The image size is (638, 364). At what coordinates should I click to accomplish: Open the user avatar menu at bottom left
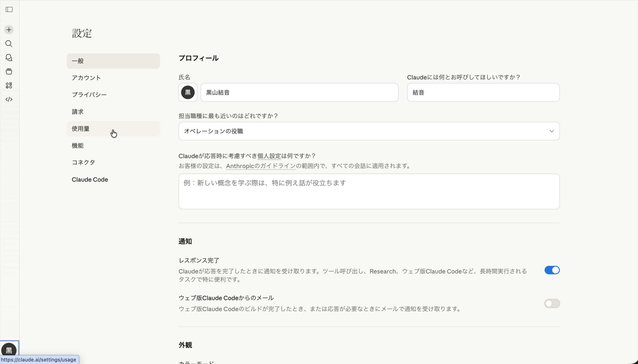click(x=9, y=350)
